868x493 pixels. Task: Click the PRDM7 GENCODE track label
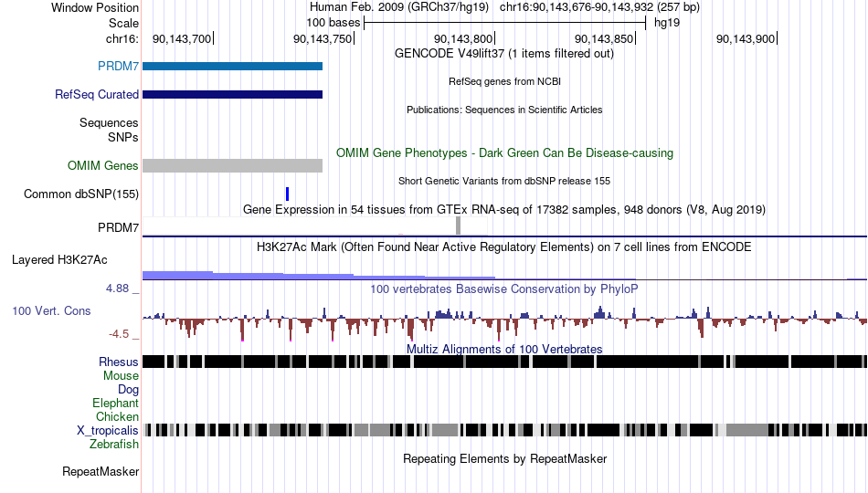118,67
